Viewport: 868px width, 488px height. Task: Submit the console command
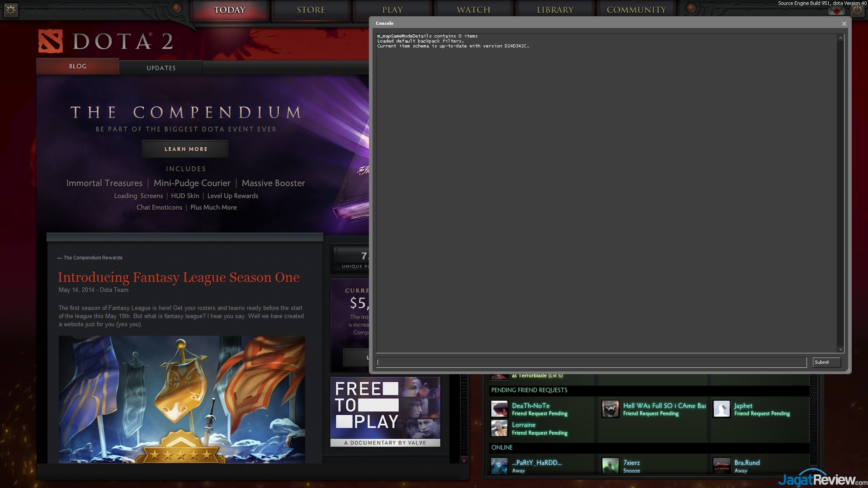coord(826,362)
